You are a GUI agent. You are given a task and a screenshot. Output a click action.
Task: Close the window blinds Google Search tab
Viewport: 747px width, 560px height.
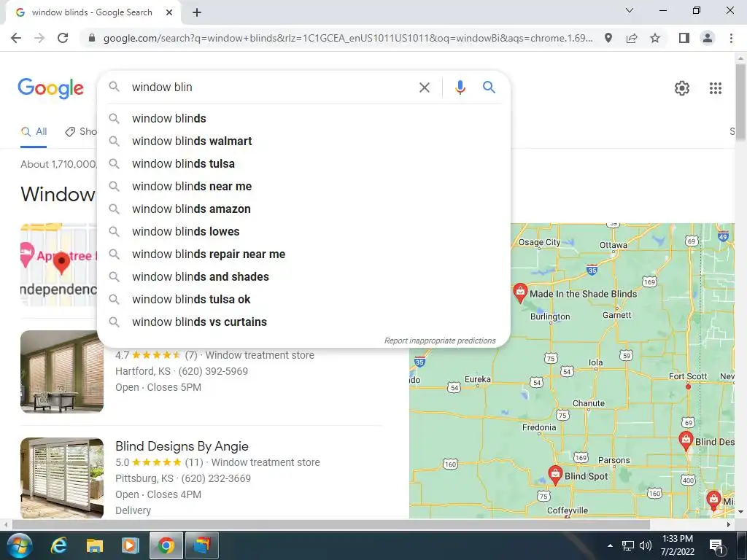169,12
